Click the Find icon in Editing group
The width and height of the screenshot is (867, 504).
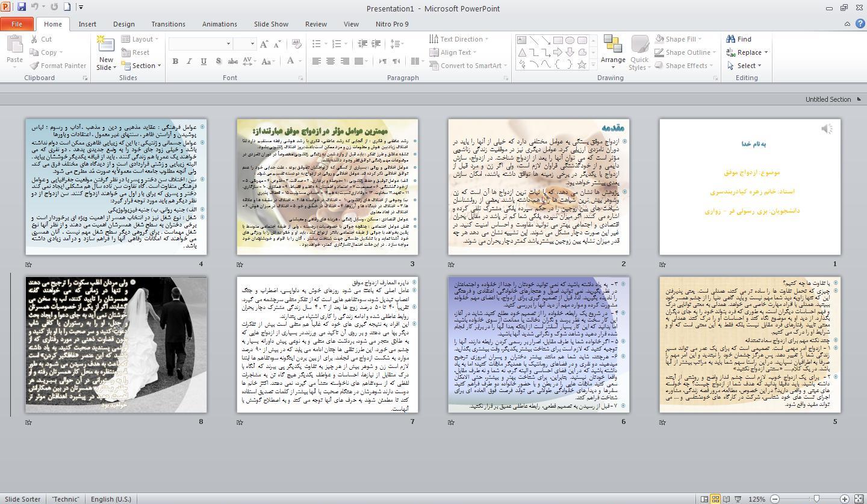click(x=739, y=39)
